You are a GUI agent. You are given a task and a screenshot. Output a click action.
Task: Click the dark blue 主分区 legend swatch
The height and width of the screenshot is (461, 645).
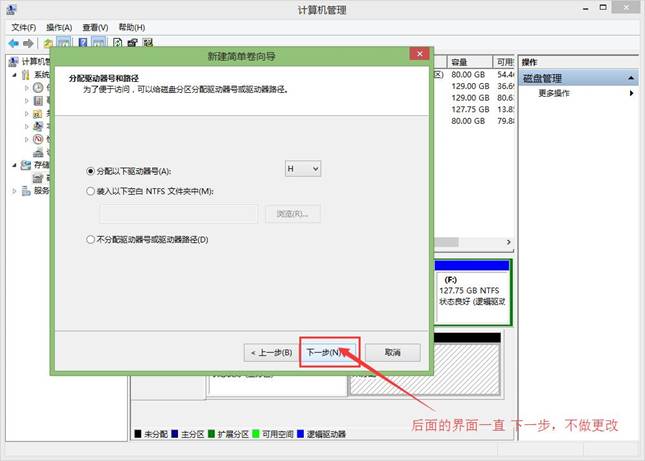tap(174, 433)
